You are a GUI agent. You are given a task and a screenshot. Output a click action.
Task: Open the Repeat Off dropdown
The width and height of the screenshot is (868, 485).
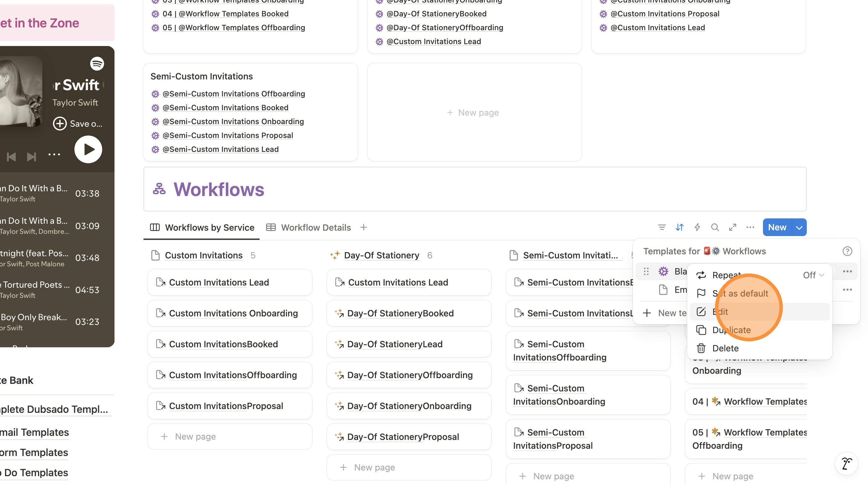813,275
